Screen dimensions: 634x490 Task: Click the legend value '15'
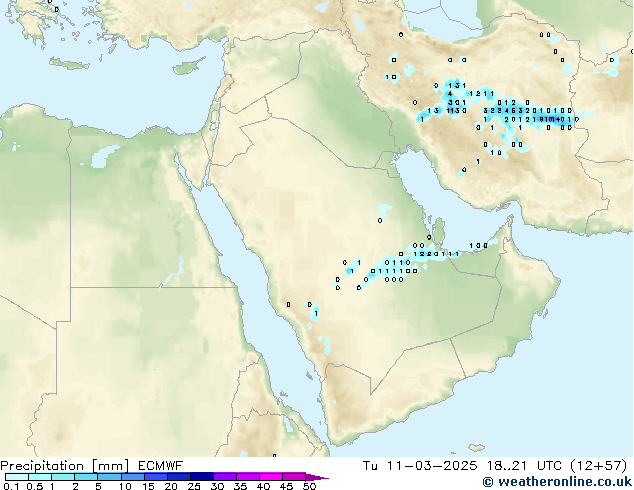point(148,486)
